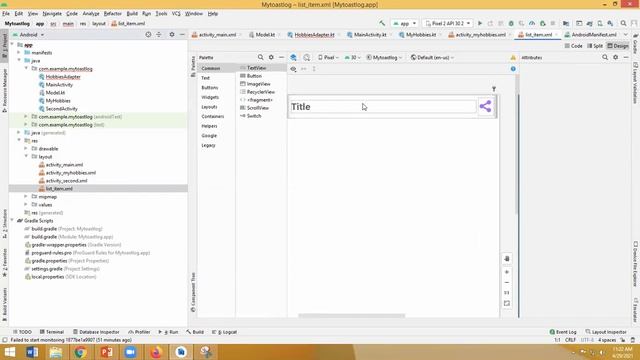This screenshot has height=360, width=640.
Task: Click the warning triangle issues icon
Action: [x=513, y=58]
